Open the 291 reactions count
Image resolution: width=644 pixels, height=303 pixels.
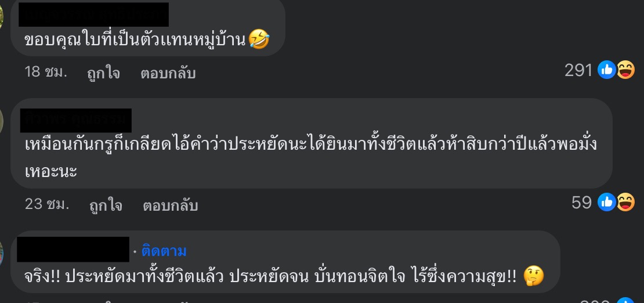point(578,70)
